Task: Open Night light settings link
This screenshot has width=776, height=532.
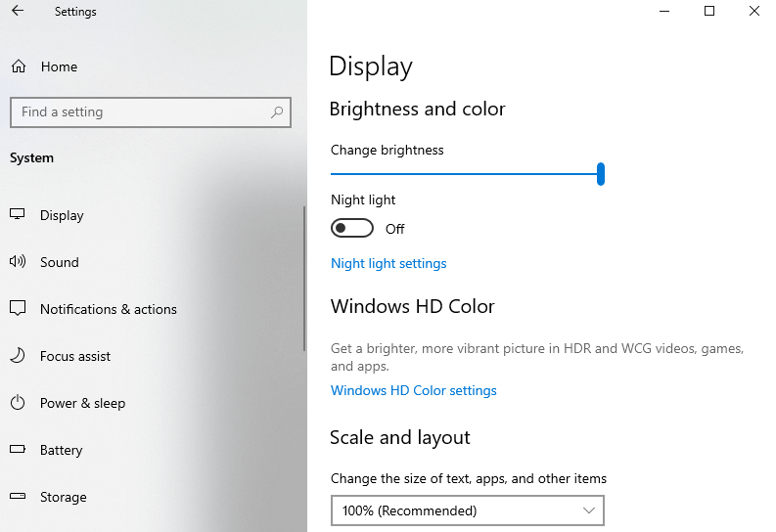Action: tap(388, 263)
